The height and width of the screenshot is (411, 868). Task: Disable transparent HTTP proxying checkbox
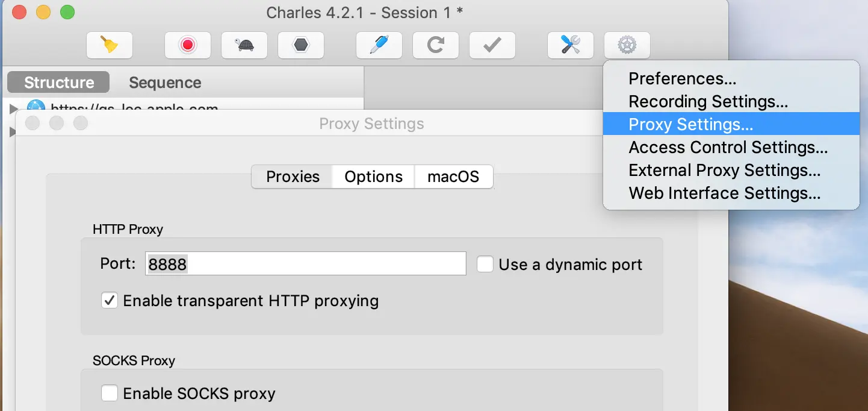(x=110, y=301)
